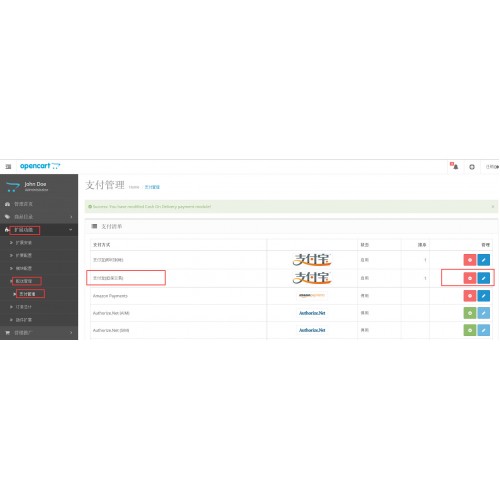Install Authorize.Net (AIM) with green plus button
Viewport: 500px width, 500px height.
470,313
